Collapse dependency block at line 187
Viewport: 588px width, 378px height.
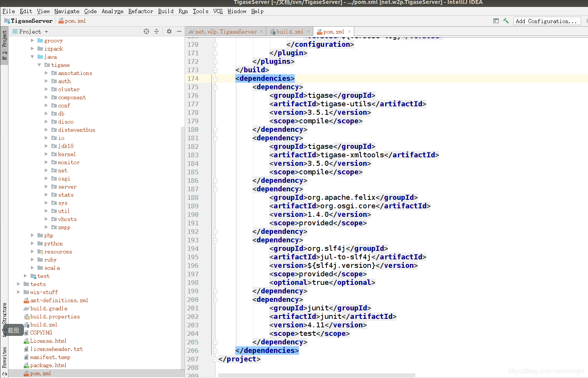tap(215, 189)
